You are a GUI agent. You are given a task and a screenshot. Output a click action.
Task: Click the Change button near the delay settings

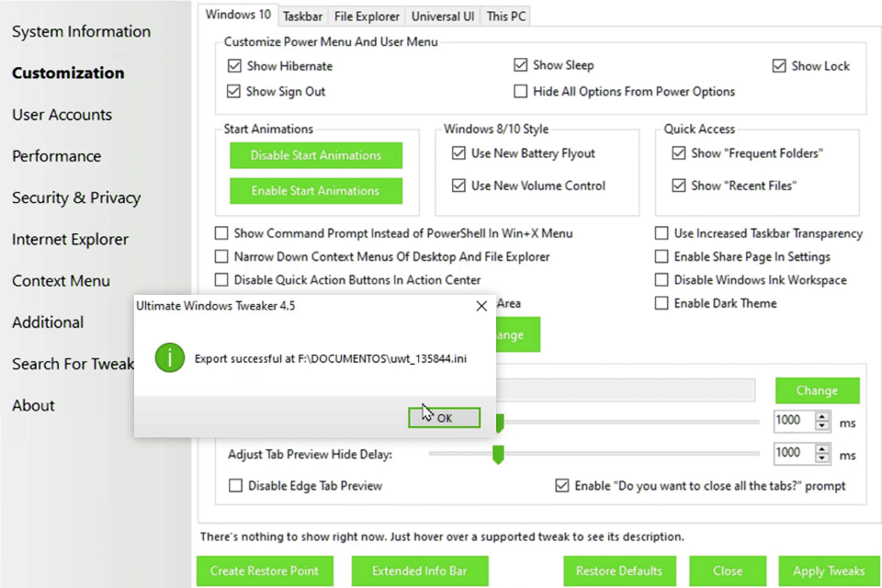(x=817, y=390)
